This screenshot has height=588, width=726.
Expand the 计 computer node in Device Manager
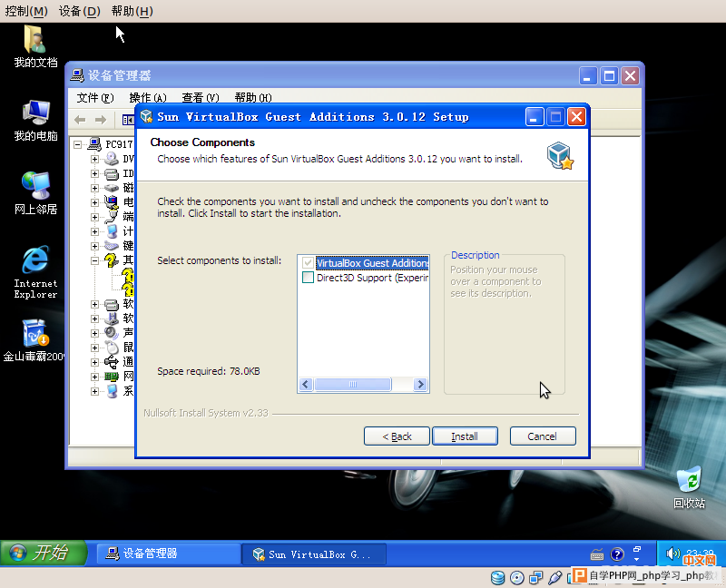point(94,231)
